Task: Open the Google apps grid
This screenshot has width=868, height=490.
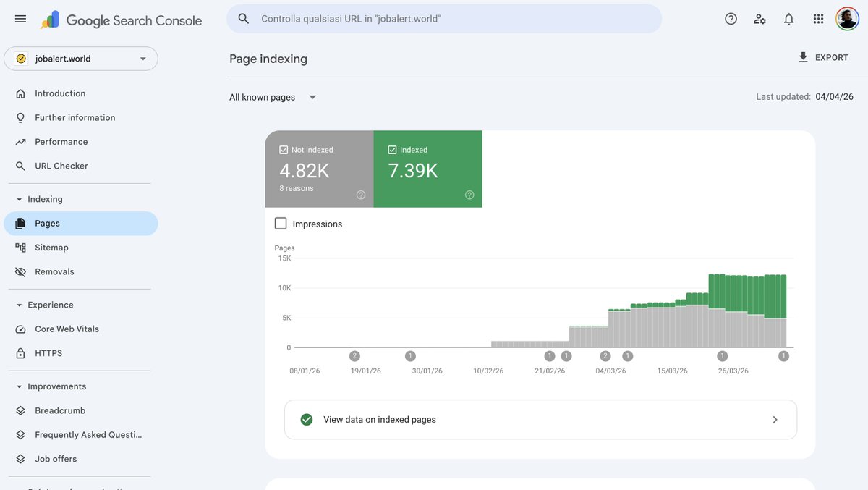Action: (818, 19)
